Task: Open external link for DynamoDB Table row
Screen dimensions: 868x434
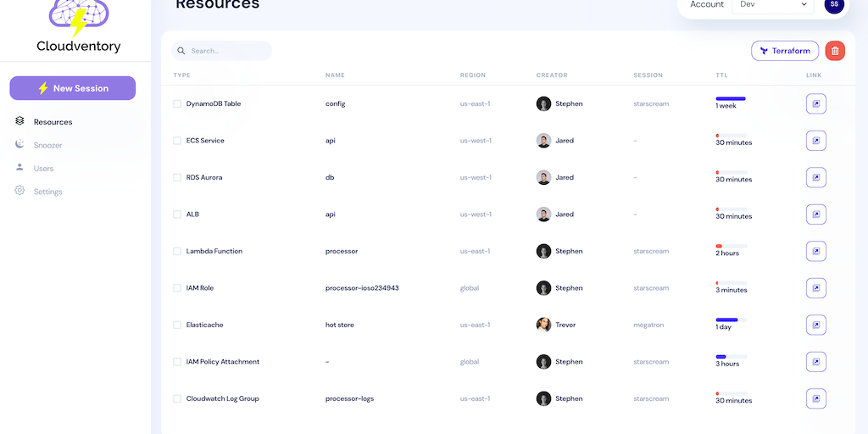Action: 815,104
